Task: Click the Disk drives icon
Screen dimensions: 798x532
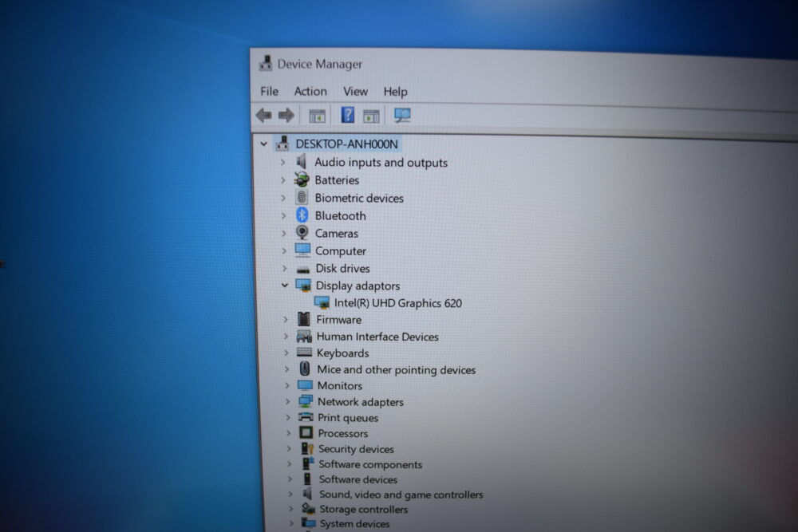Action: (x=303, y=269)
